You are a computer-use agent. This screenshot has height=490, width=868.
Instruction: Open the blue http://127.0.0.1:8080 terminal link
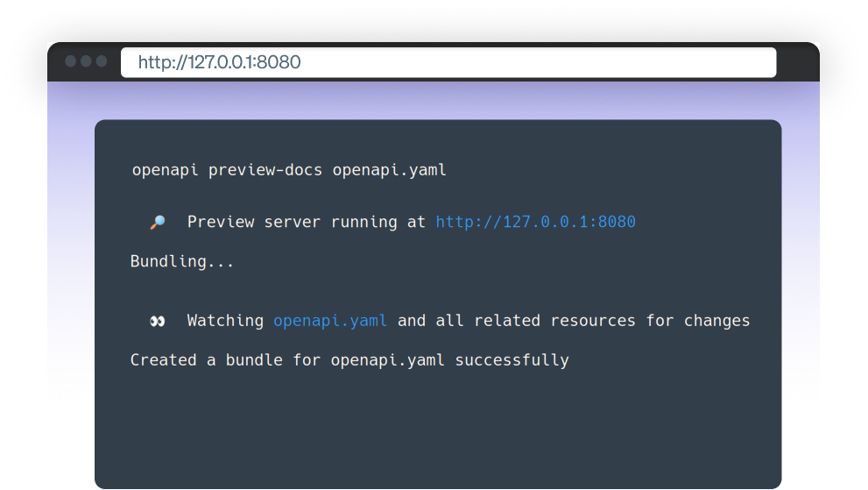pos(535,222)
